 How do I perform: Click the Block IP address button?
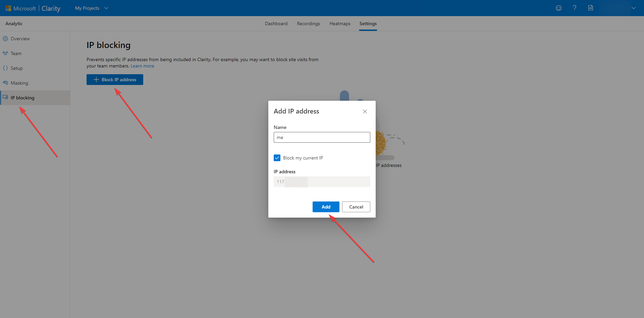pos(115,80)
